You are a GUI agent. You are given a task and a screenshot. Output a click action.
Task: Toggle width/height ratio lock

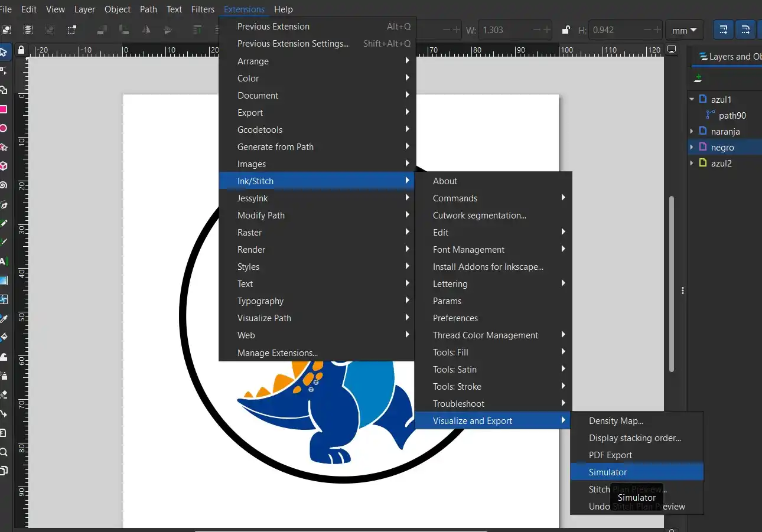566,30
